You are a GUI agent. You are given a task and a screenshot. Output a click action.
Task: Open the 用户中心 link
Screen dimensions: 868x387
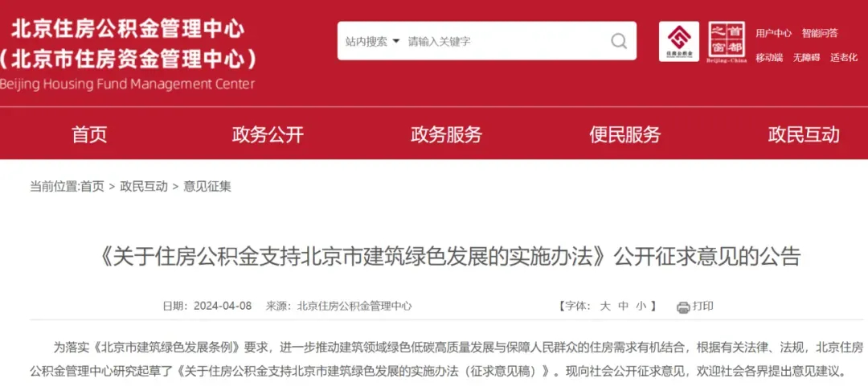click(774, 33)
